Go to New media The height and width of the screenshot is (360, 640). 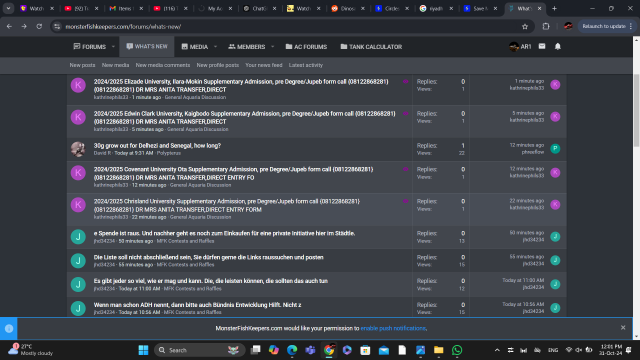point(116,65)
